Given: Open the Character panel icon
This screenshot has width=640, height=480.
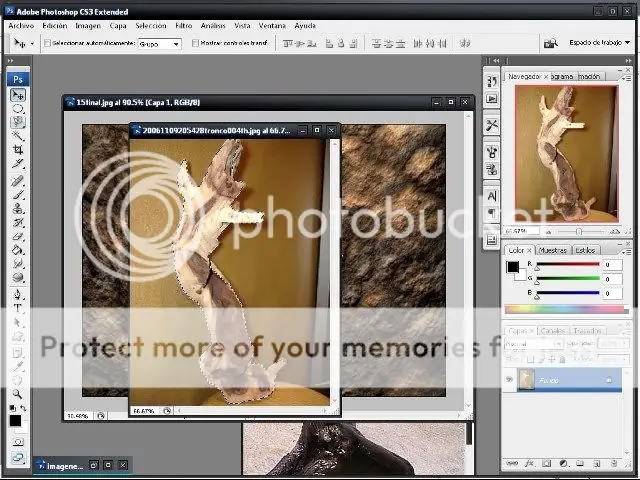Looking at the screenshot, I should tap(492, 196).
